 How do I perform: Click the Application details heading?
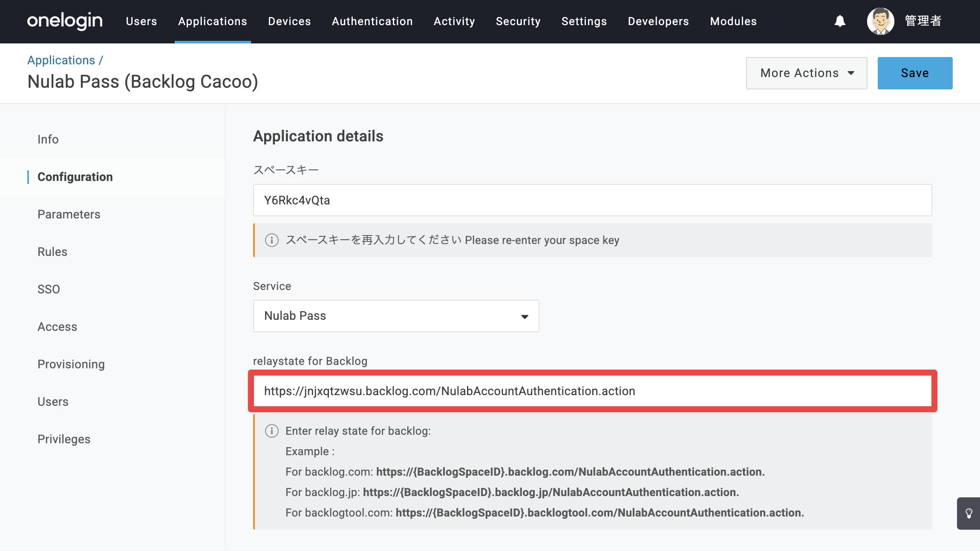[x=318, y=136]
